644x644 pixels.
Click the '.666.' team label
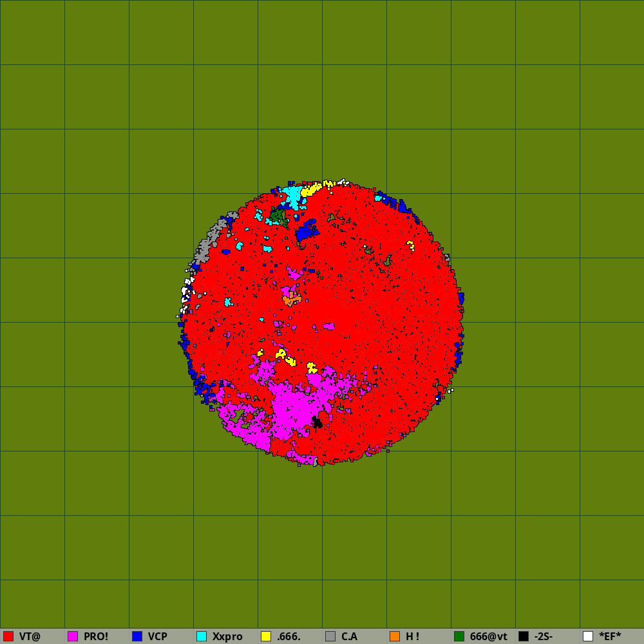[x=289, y=637]
